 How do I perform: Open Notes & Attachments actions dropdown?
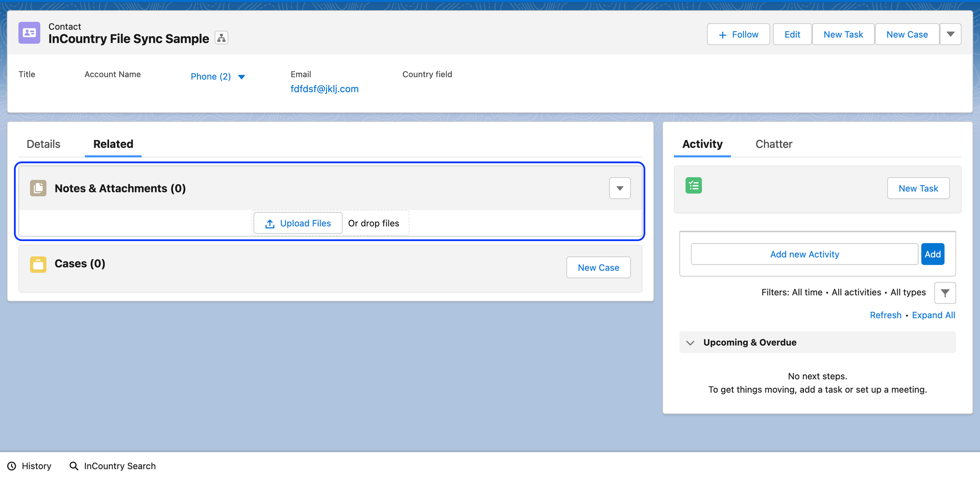tap(620, 188)
